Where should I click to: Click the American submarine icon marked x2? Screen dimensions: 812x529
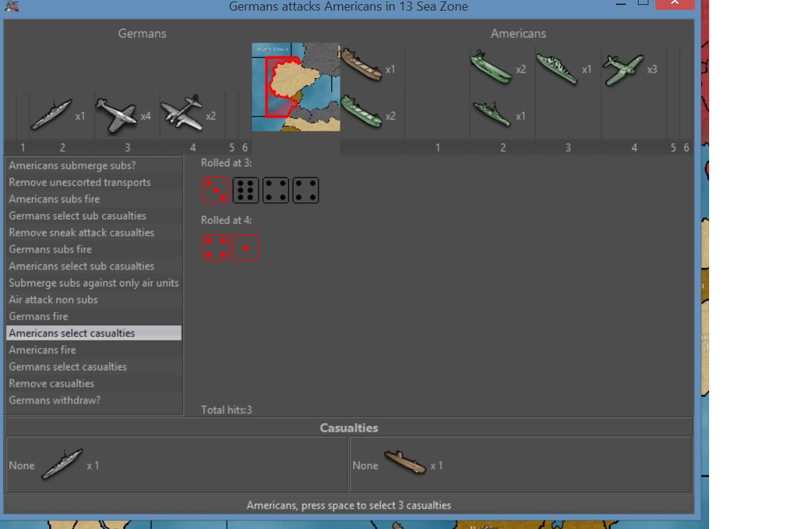tap(491, 68)
